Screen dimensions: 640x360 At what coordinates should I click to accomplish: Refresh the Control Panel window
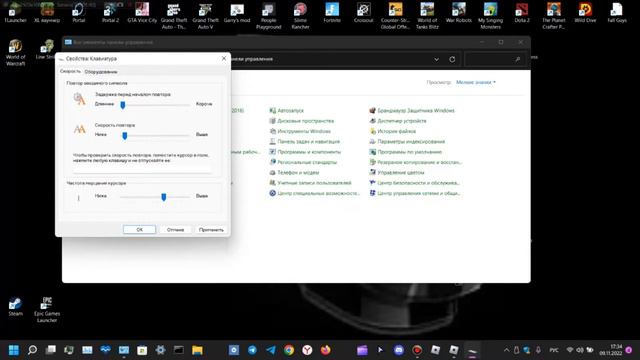coord(452,59)
